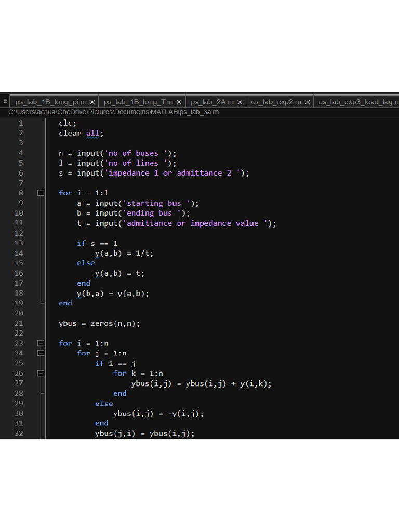Collapse the for j loop at line 24
This screenshot has height=532, width=399.
click(x=41, y=353)
